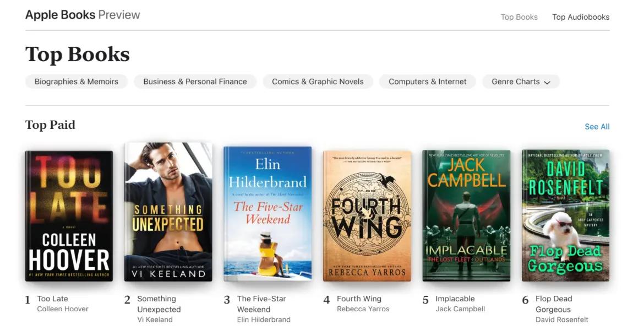The width and height of the screenshot is (644, 330).
Task: Click the Apple Books Preview logo
Action: coord(83,15)
